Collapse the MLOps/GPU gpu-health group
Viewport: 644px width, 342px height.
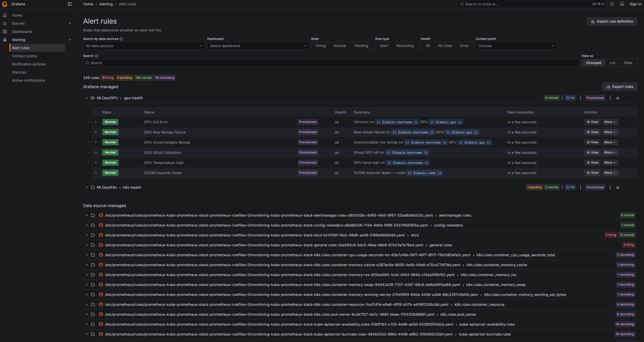pyautogui.click(x=87, y=98)
